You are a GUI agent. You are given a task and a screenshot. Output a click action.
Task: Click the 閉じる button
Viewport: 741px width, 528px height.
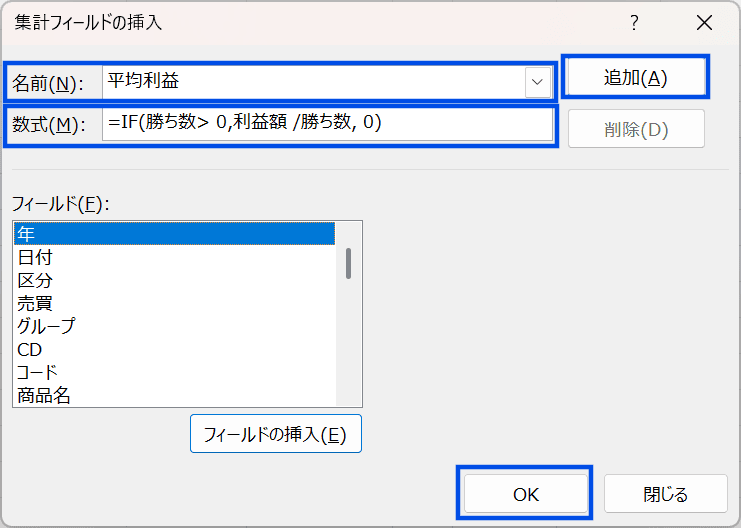click(x=665, y=494)
